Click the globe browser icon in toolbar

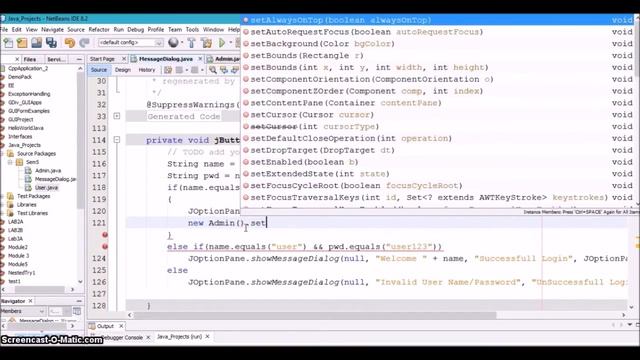tap(173, 42)
